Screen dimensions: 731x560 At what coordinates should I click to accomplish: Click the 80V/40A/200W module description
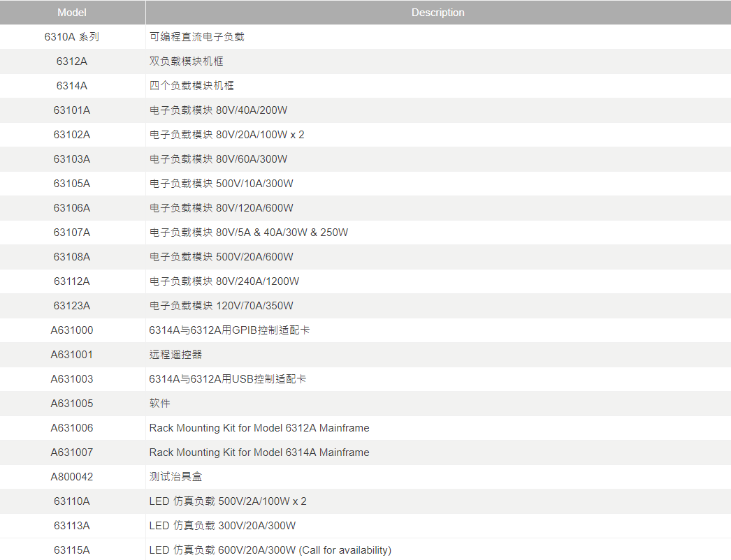point(218,110)
